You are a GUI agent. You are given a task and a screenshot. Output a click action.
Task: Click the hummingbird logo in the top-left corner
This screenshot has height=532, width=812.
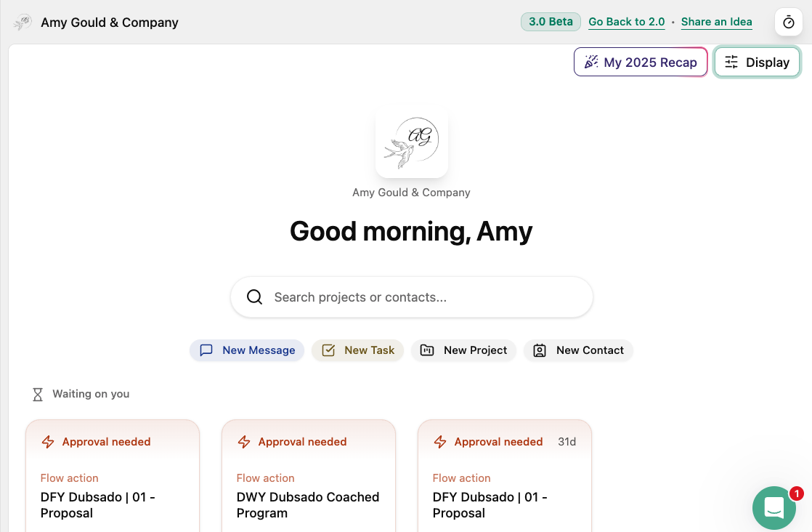(23, 22)
